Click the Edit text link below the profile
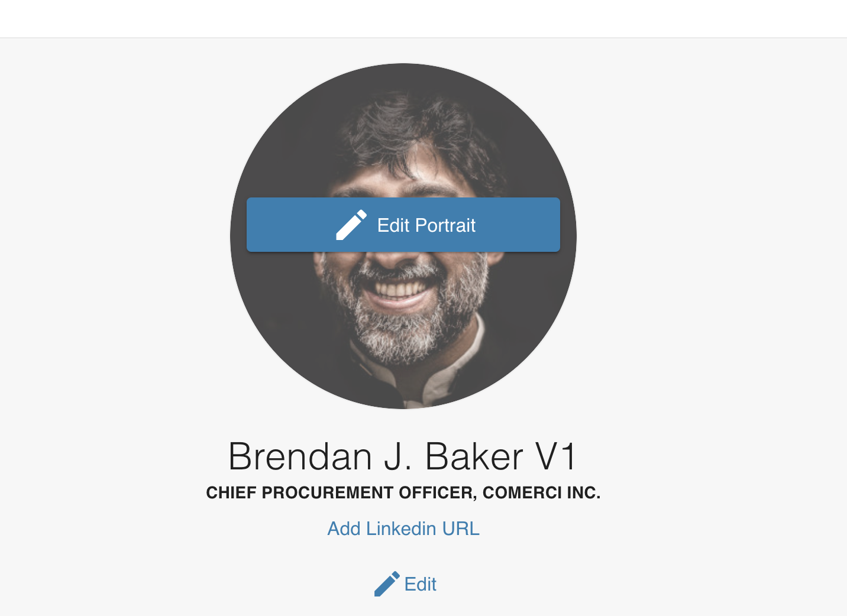Image resolution: width=847 pixels, height=616 pixels. click(x=420, y=584)
